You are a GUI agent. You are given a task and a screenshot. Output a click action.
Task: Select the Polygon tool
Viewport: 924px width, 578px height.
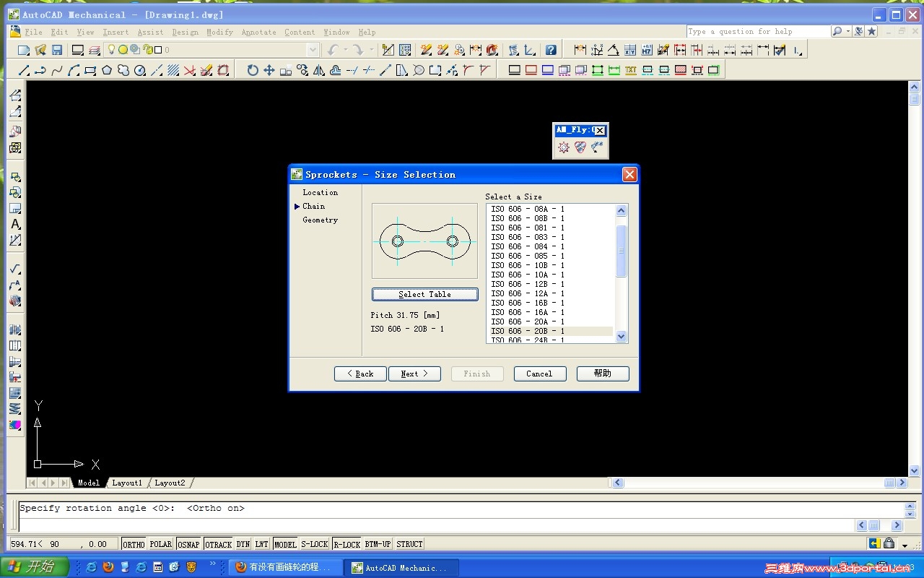tap(107, 70)
